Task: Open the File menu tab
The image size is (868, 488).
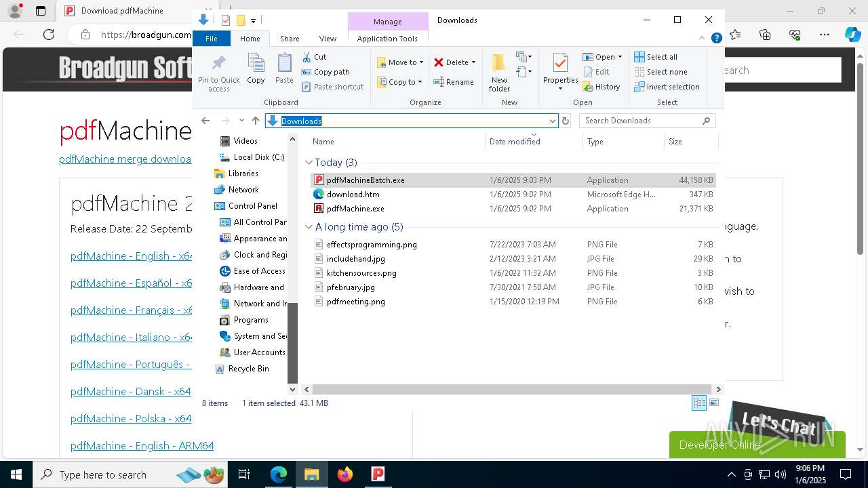Action: 212,39
